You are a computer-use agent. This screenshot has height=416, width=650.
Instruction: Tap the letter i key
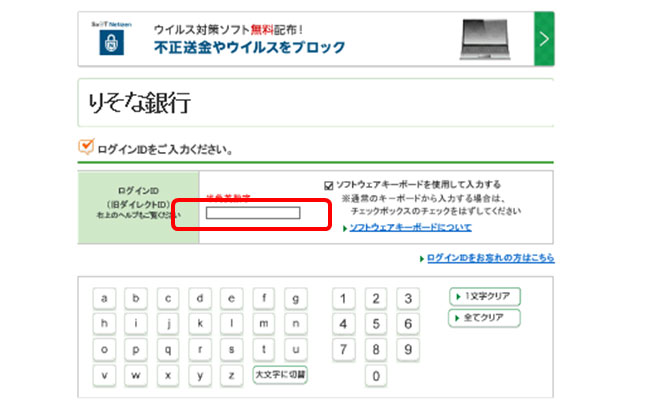[136, 324]
